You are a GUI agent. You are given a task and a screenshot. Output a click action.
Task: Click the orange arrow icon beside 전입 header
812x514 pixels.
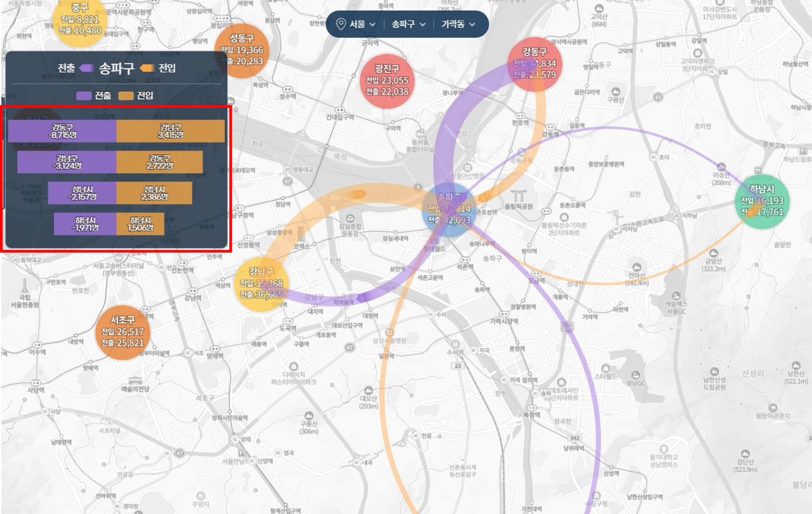(x=147, y=68)
